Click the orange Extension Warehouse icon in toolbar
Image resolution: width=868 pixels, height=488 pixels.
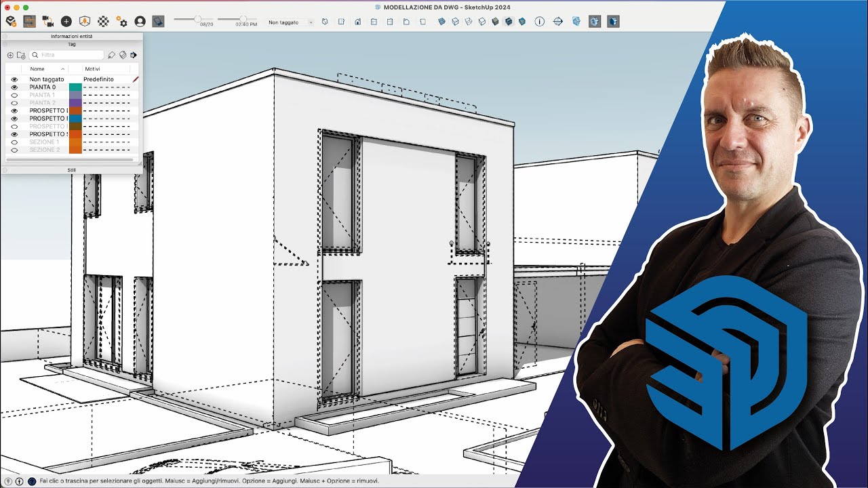11,22
